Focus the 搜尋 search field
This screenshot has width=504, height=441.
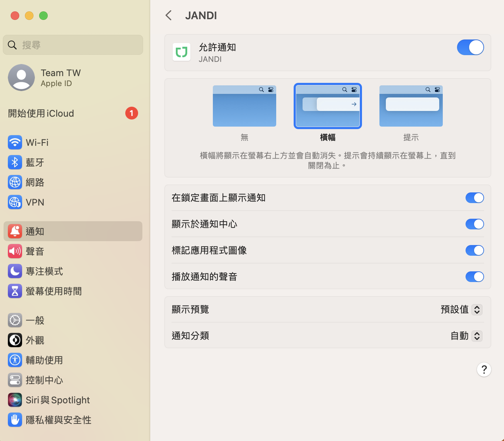[x=73, y=45]
